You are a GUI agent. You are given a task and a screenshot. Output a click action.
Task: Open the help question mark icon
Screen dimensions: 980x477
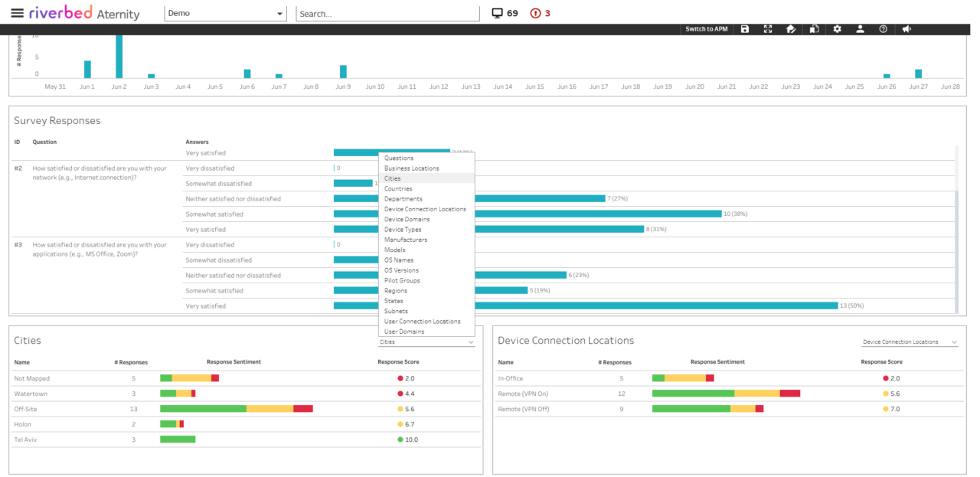pyautogui.click(x=883, y=29)
